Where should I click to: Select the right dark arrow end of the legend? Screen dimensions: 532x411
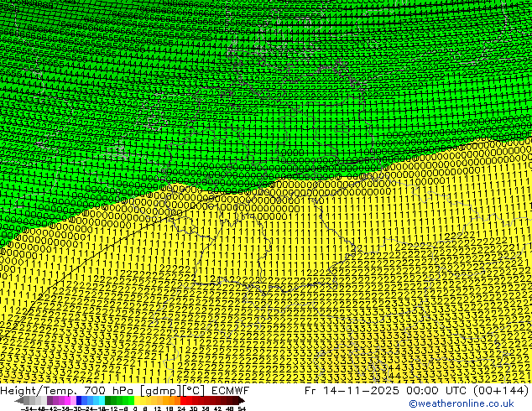(x=241, y=400)
